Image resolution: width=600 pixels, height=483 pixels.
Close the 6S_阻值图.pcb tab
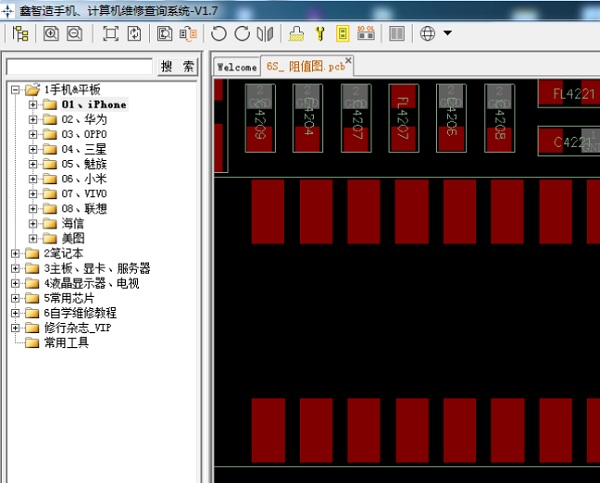[348, 60]
